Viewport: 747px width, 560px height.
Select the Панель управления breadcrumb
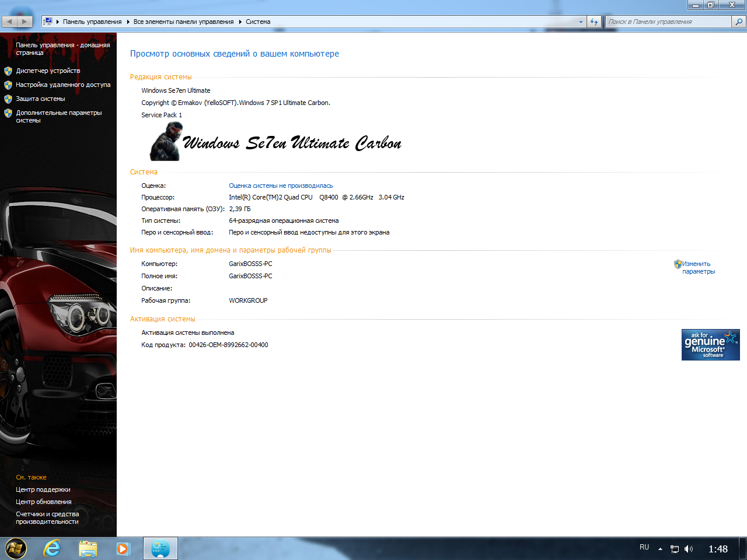(92, 22)
